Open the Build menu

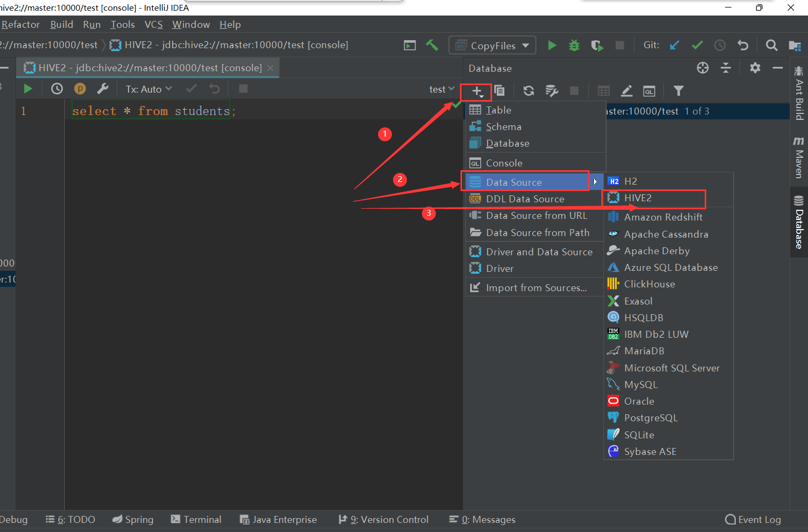tap(62, 25)
